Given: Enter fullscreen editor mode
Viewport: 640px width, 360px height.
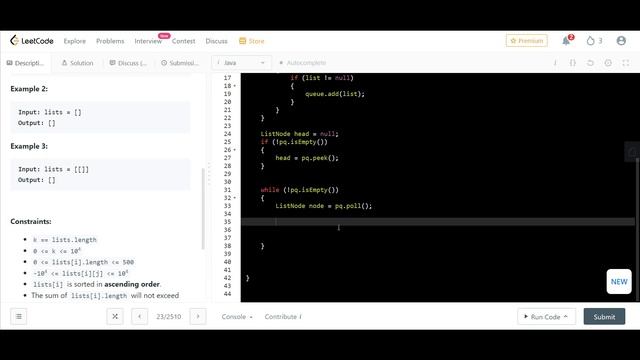Looking at the screenshot, I should (625, 63).
